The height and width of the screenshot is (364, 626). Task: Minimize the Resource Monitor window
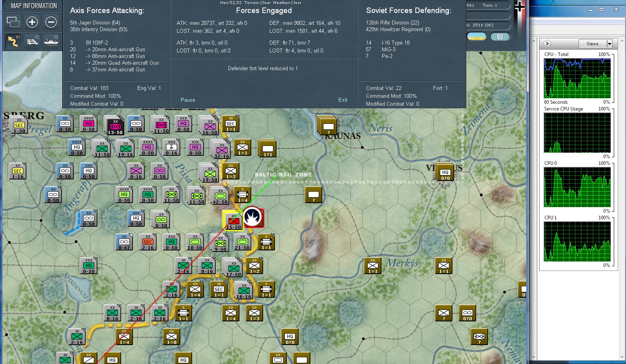coord(591,9)
